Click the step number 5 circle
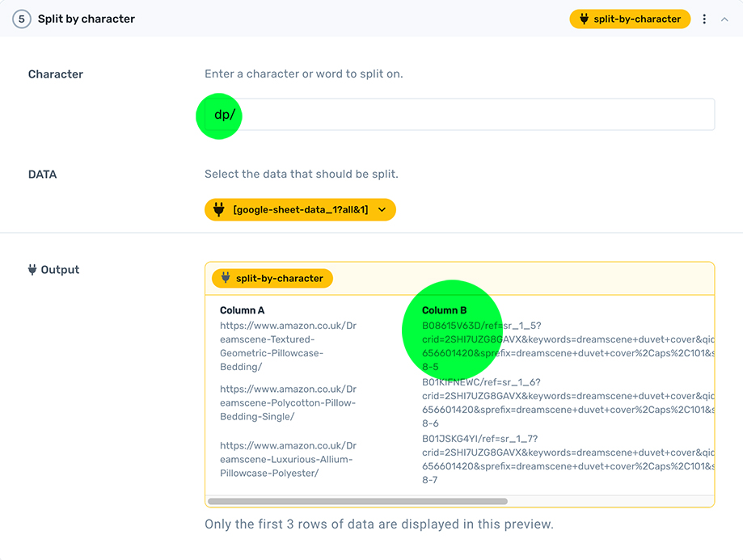This screenshot has height=560, width=743. 21,19
